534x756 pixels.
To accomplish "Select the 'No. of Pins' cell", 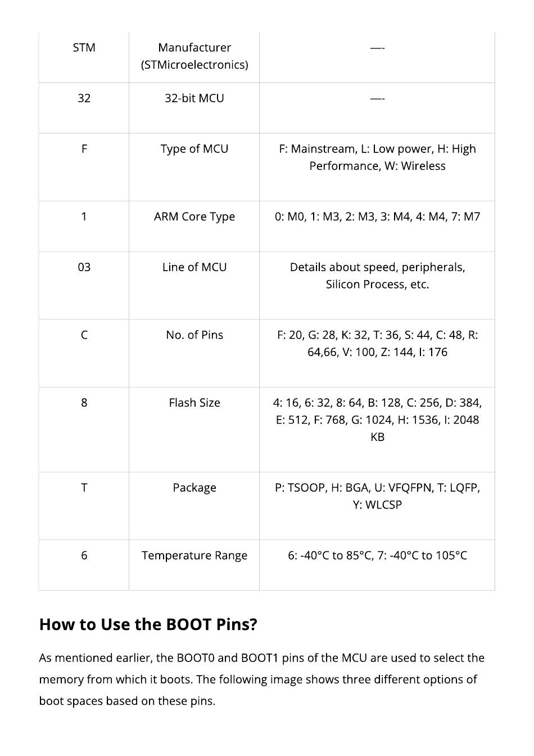I will click(x=194, y=335).
